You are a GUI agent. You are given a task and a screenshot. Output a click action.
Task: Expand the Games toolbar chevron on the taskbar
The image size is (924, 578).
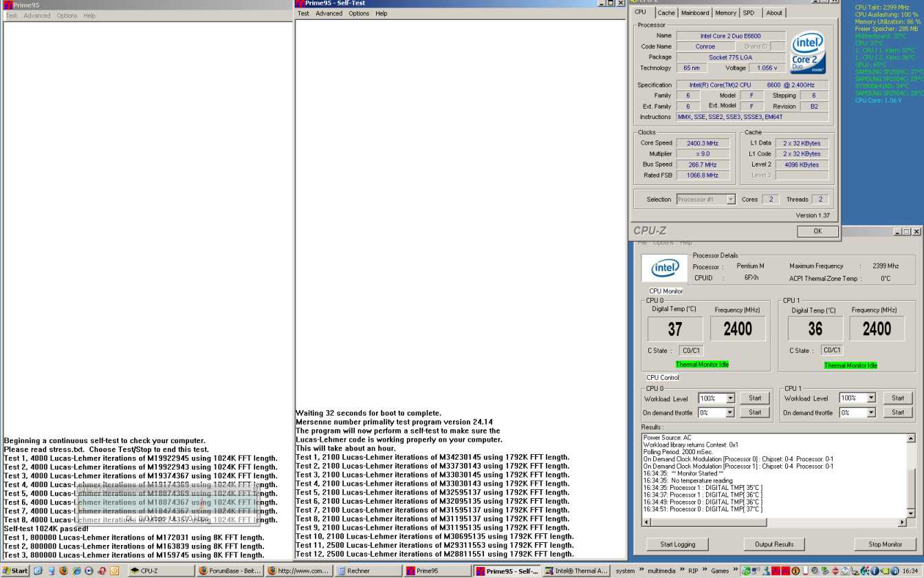(x=735, y=570)
